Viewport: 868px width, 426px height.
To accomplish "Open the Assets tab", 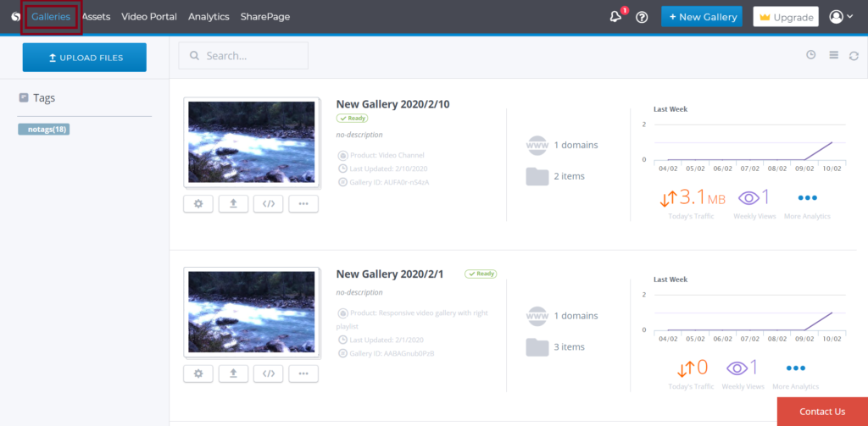I will [96, 17].
